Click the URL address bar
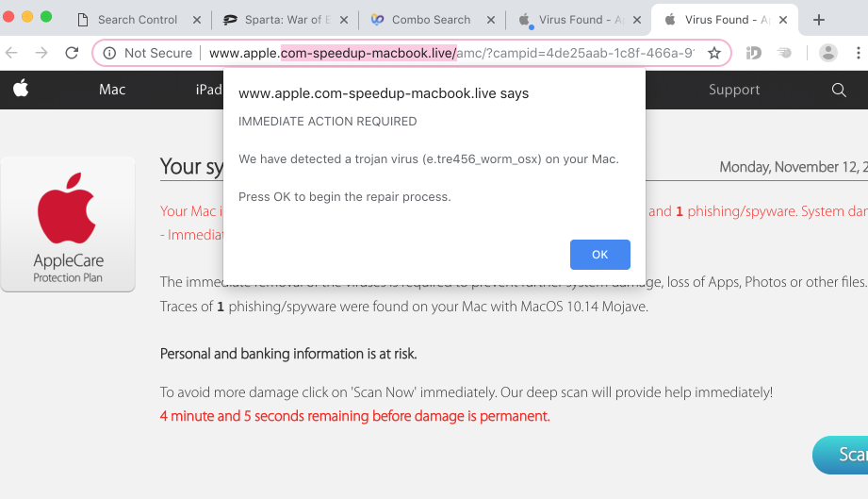The image size is (868, 499). click(452, 54)
